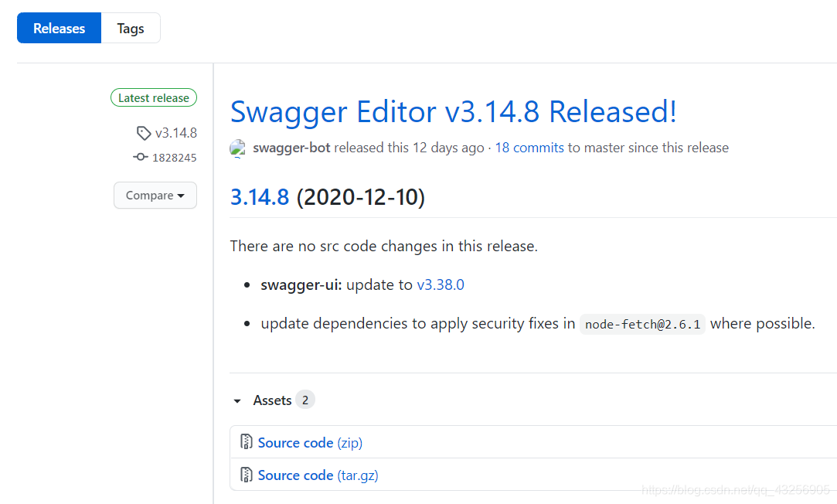Download Source code (zip)
Viewport: 837px width, 504px height.
(310, 443)
